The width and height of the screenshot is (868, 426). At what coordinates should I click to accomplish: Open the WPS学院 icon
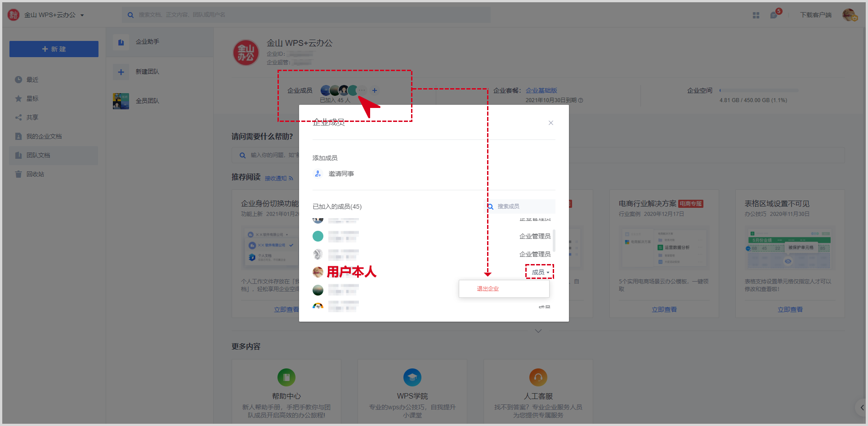[x=412, y=377]
